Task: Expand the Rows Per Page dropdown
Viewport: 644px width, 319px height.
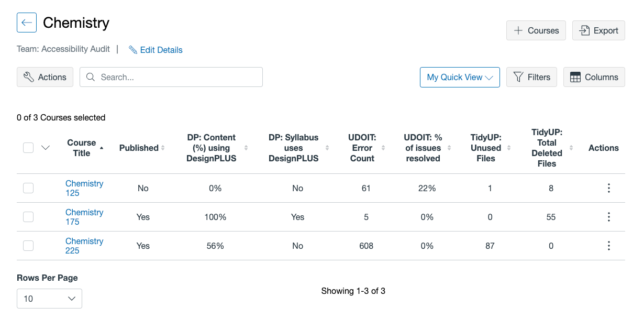Action: click(x=49, y=299)
